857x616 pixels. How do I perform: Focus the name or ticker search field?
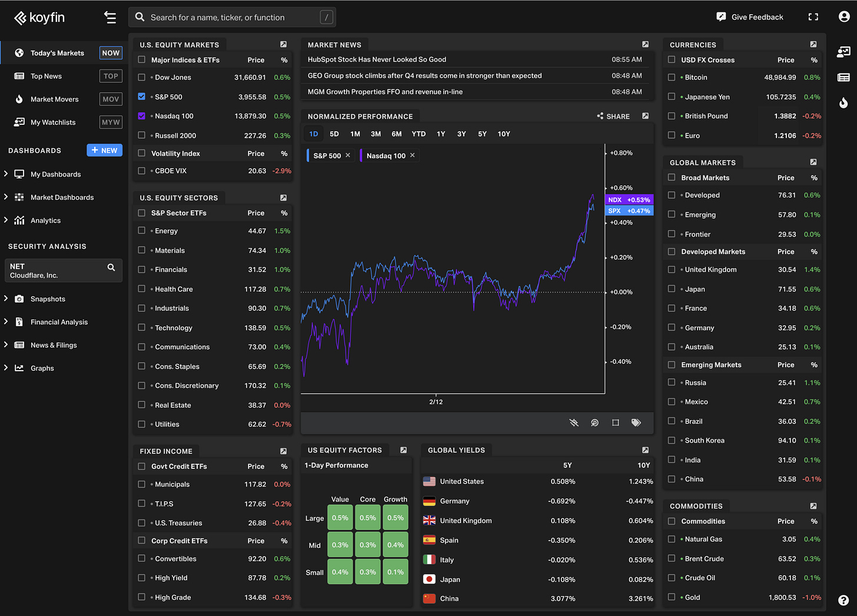click(x=232, y=17)
